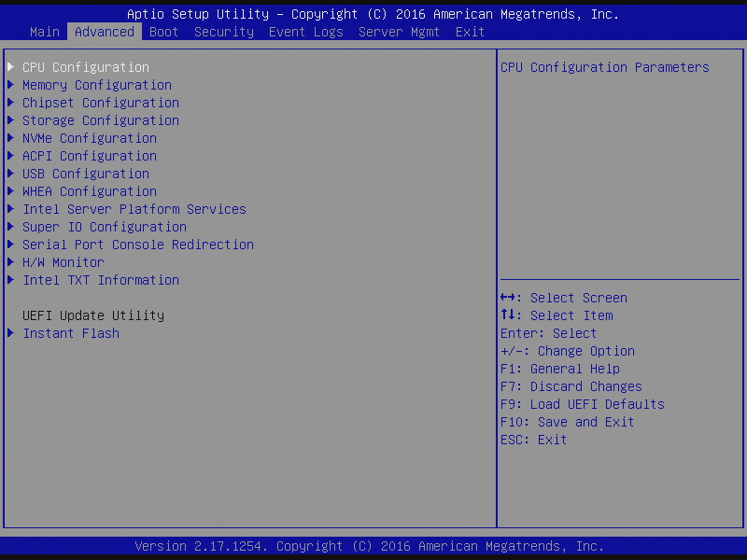Click the Aptio Setup Utility title text
747x560 pixels.
(x=373, y=14)
